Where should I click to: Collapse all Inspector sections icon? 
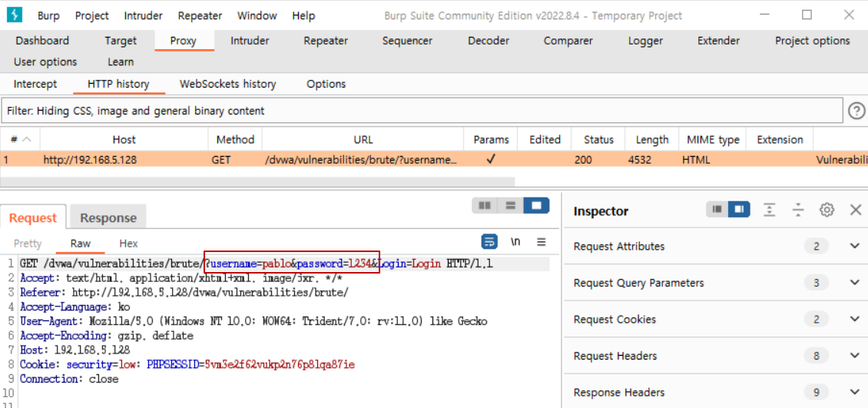point(797,209)
